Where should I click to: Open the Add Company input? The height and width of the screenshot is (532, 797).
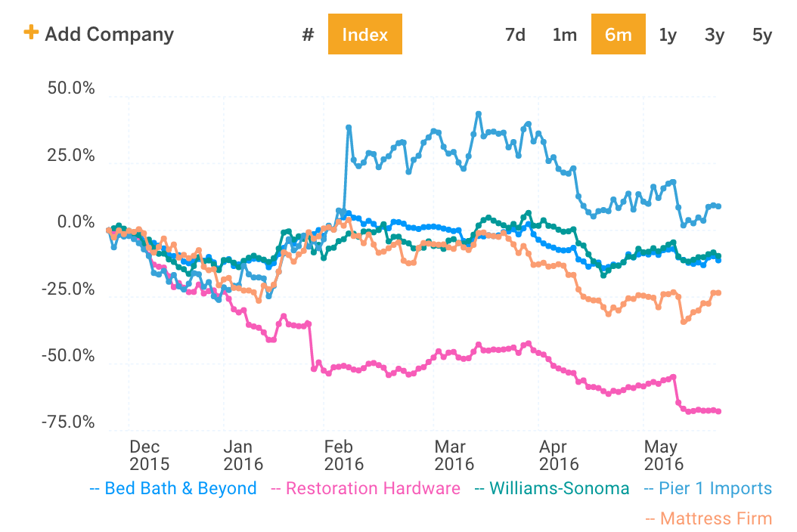(108, 33)
